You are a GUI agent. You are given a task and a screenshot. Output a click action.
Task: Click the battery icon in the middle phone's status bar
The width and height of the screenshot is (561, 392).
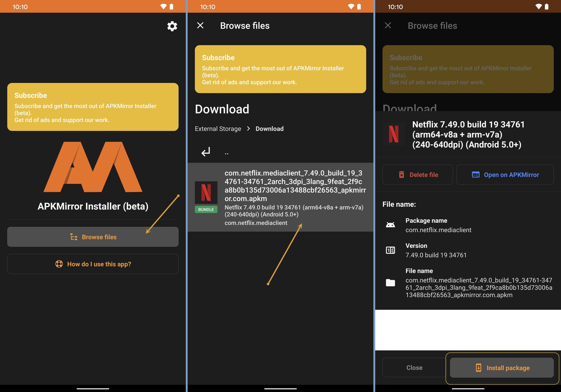coord(359,7)
